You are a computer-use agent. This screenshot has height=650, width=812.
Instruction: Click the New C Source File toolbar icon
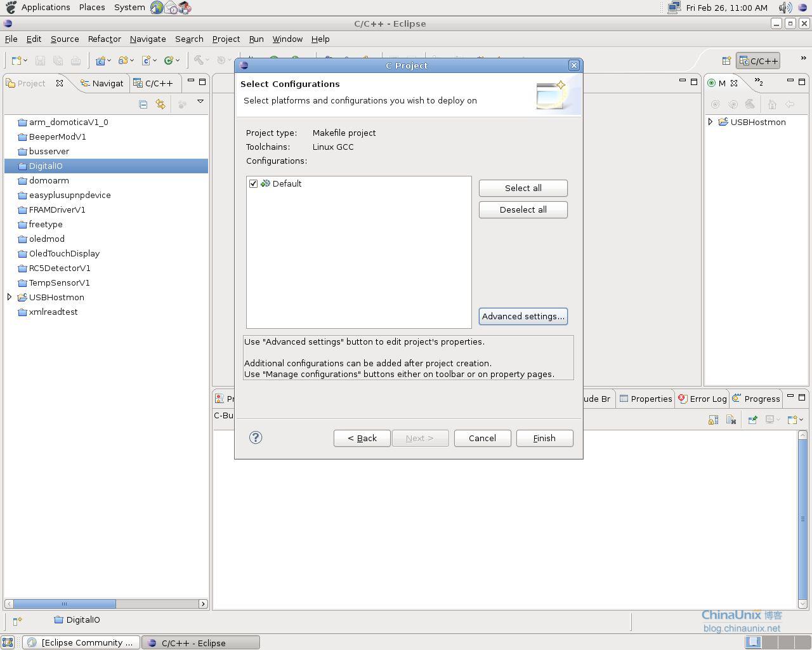(x=146, y=60)
